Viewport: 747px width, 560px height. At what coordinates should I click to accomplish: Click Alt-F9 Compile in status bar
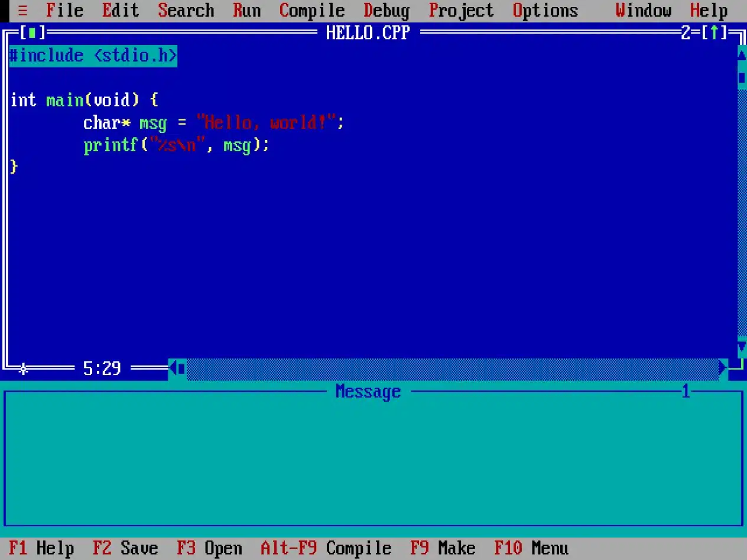(326, 548)
